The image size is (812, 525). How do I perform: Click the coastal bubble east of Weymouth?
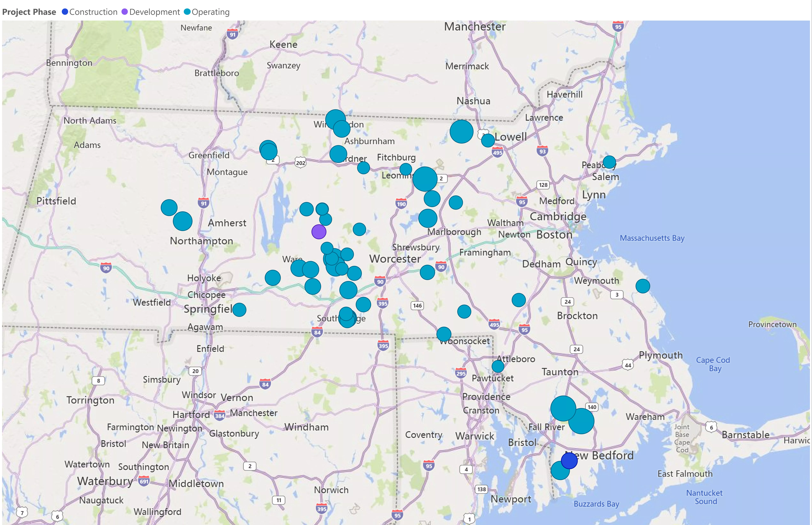pos(643,286)
